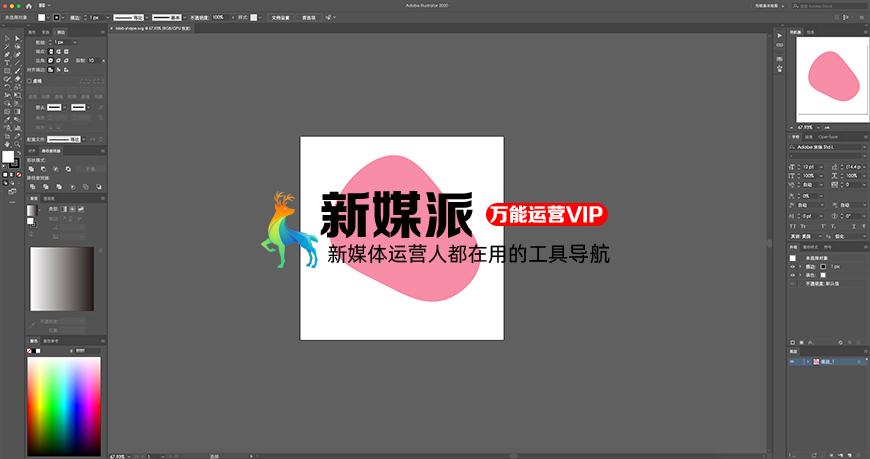Click the Unite shape mode in Pathfinder
Image resolution: width=870 pixels, height=459 pixels.
(x=31, y=169)
